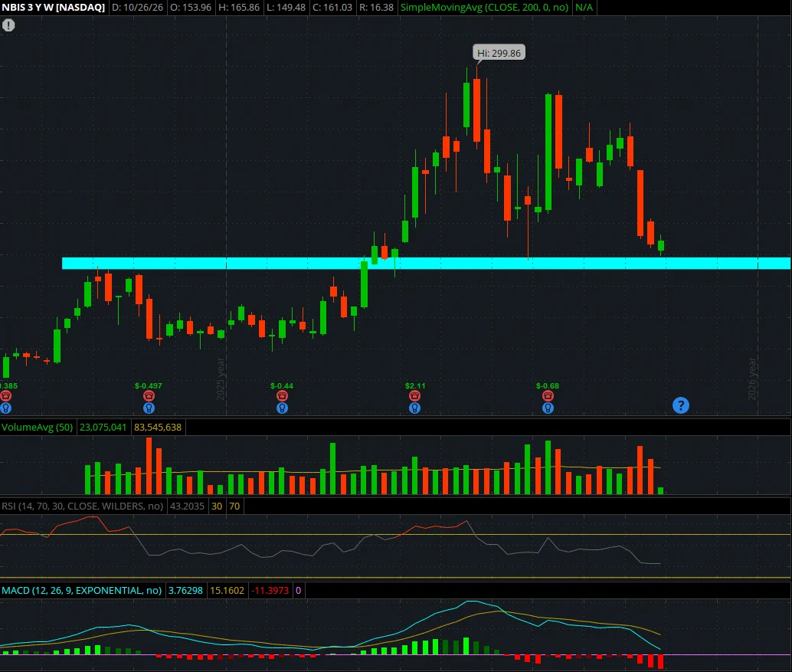Click the N/A moving average value
This screenshot has height=672, width=792.
584,8
